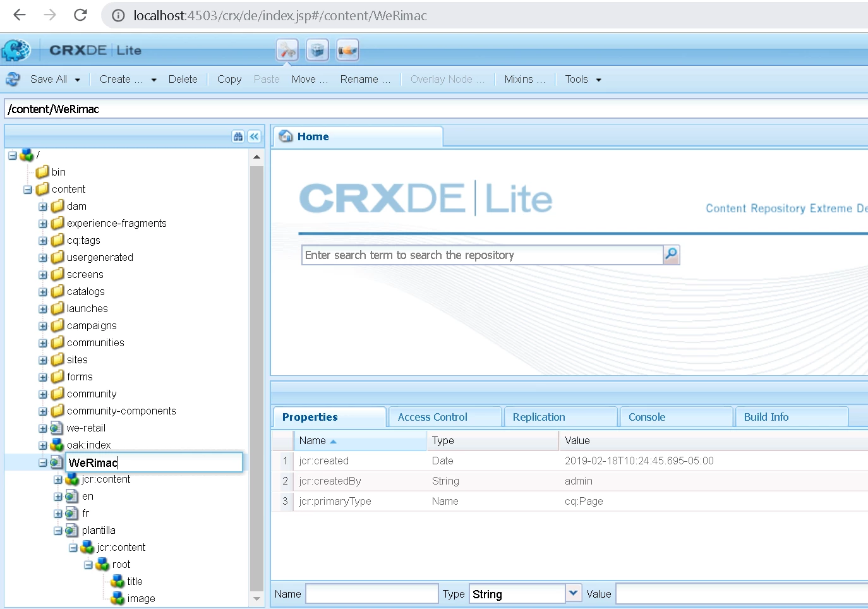Click the tree panel scroll up arrow
868x609 pixels.
256,157
